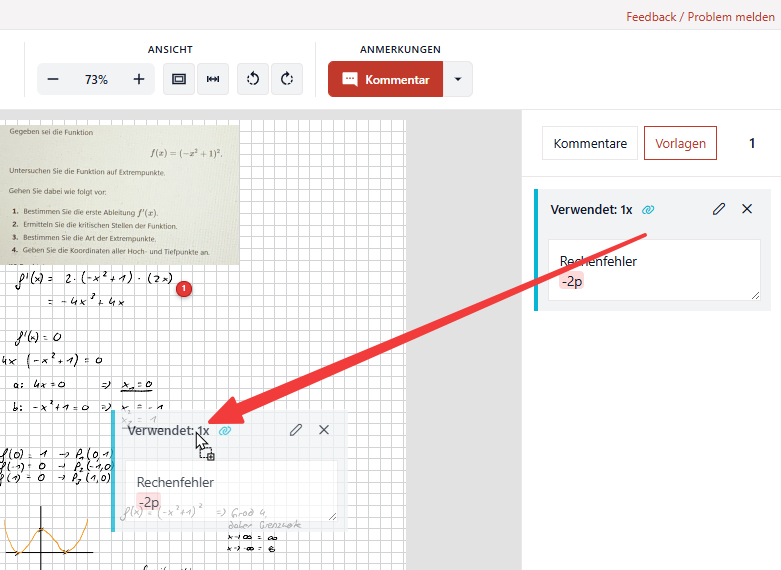The width and height of the screenshot is (781, 570).
Task: Delete the sidebar Rechenfehler template
Action: (747, 209)
